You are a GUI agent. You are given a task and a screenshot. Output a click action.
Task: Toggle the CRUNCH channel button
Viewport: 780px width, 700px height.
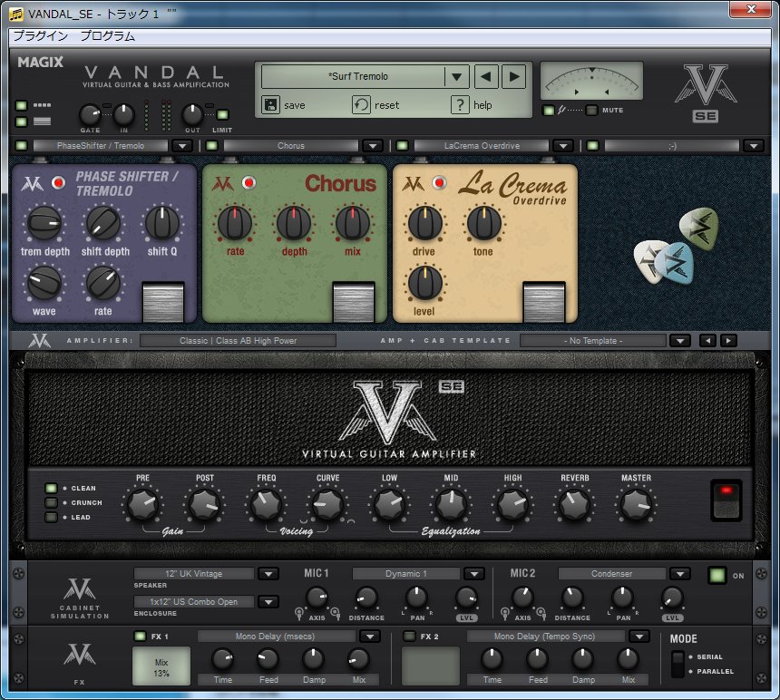[x=51, y=502]
